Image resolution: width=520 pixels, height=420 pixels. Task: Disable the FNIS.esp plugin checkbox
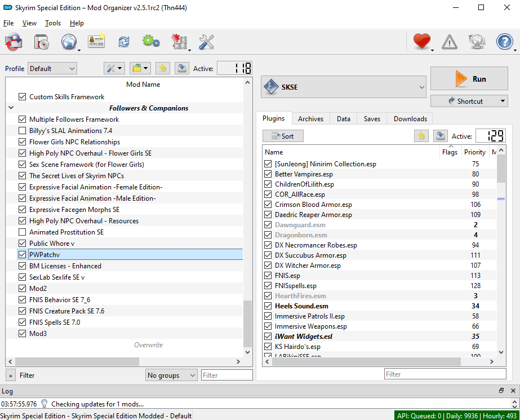click(268, 276)
